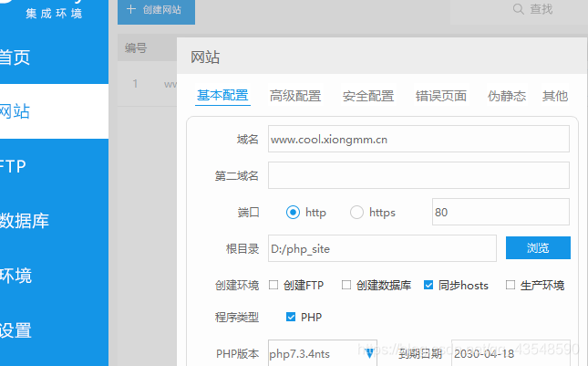Viewport: 588px width, 366px height.
Task: Click the port number field showing 80
Action: (x=500, y=212)
